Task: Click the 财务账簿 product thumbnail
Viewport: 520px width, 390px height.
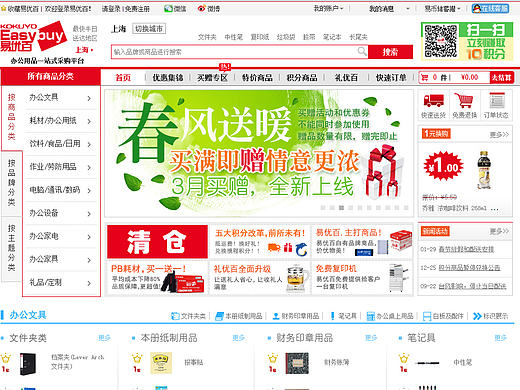Action: [x=297, y=363]
